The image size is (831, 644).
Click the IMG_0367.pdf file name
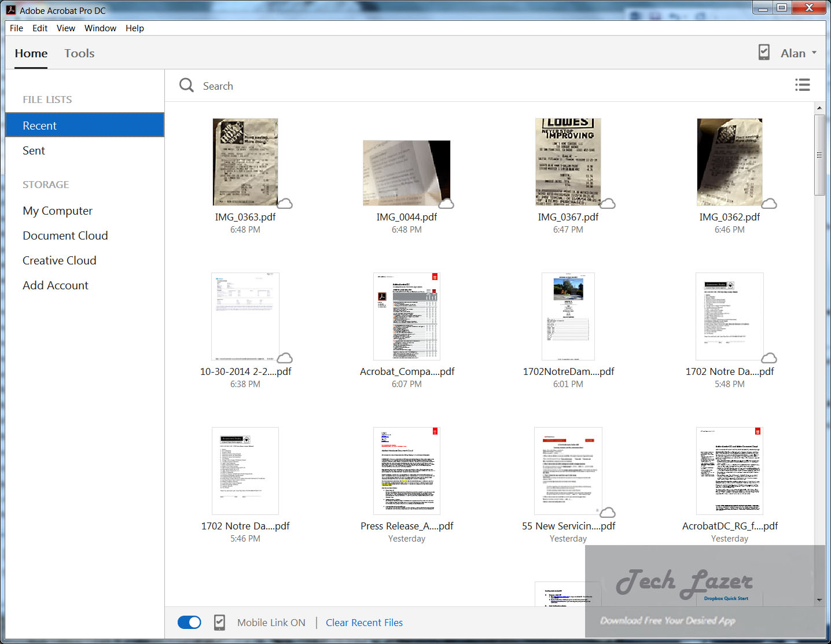click(x=568, y=217)
